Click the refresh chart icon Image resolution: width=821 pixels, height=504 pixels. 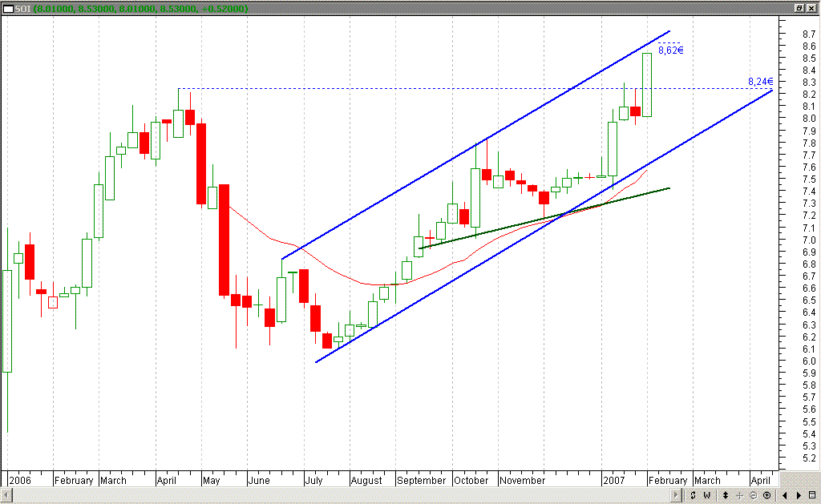[693, 495]
